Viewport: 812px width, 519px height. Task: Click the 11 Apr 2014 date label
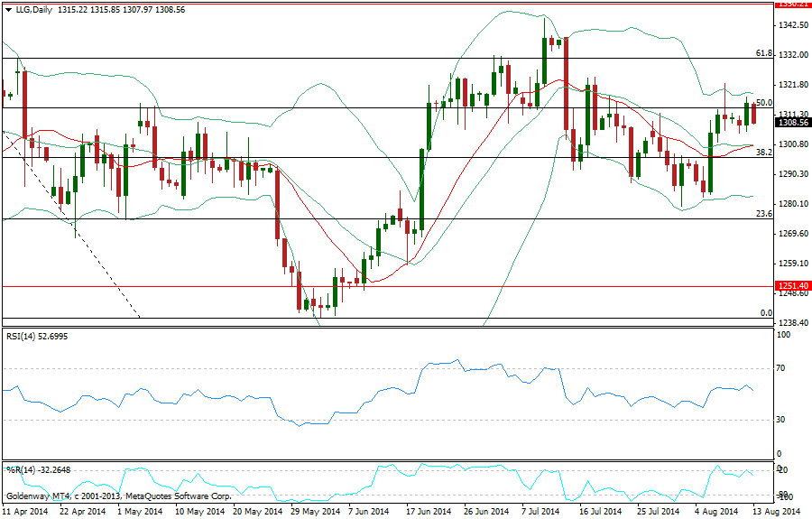23,511
